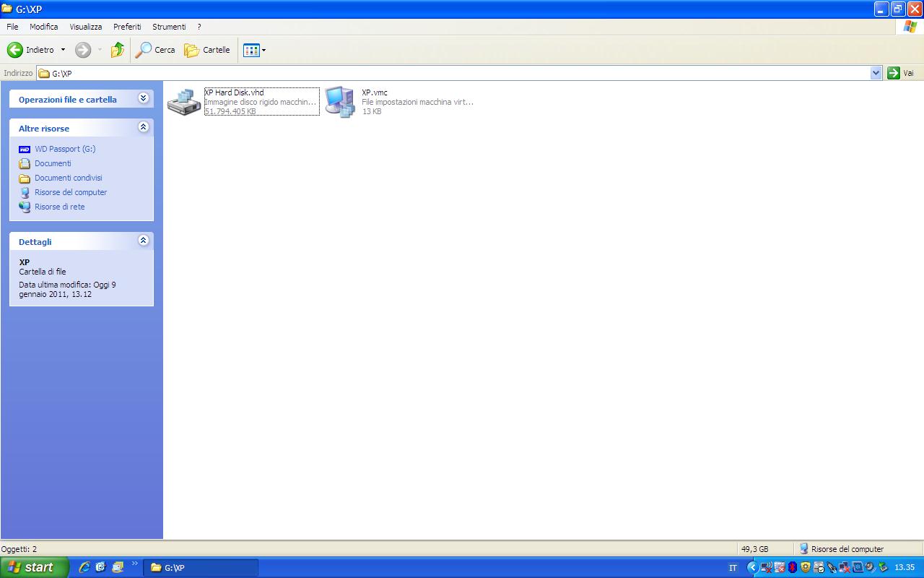Click the greyed forward arrow button
The image size is (924, 578).
click(x=83, y=50)
